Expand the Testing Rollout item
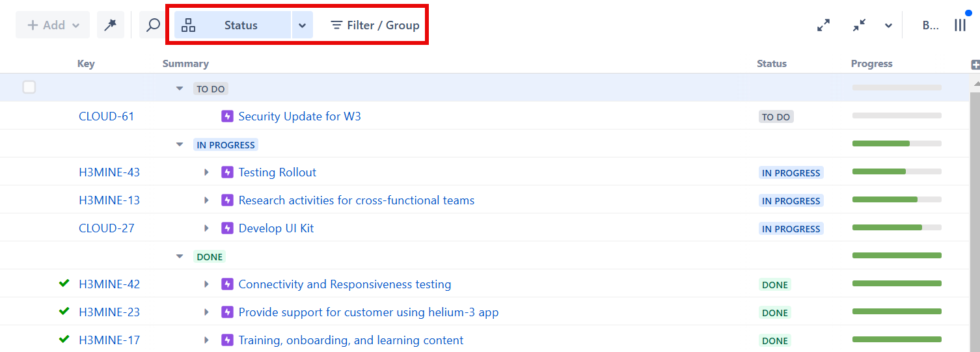Viewport: 980px width, 352px height. coord(206,172)
